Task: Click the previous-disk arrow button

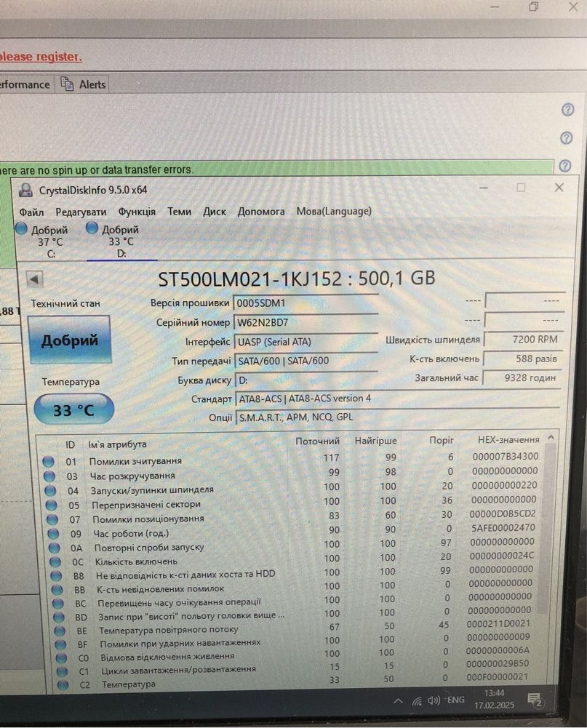Action: tap(34, 279)
